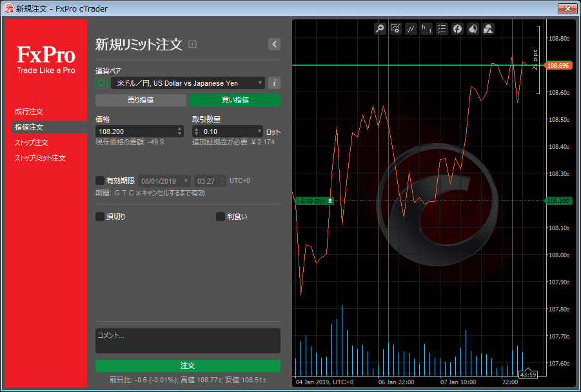This screenshot has width=581, height=392.
Task: Click the volume stepper arrows on the left
Action: (x=197, y=131)
